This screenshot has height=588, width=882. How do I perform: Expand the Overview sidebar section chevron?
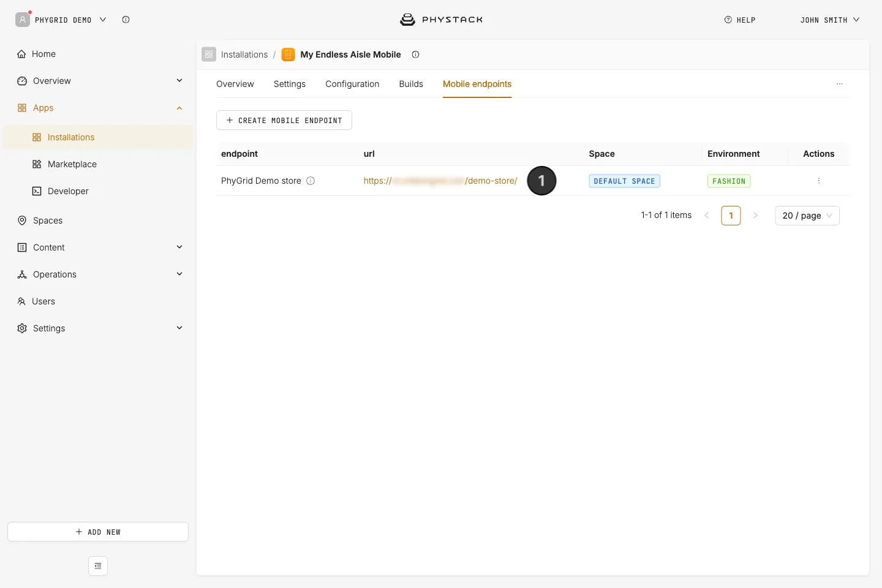click(x=179, y=80)
